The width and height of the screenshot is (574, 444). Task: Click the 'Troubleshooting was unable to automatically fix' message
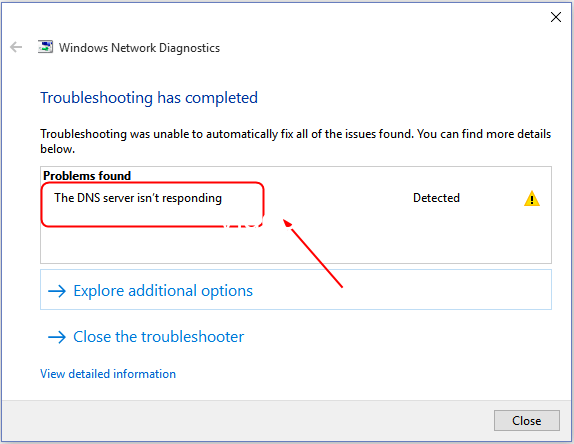295,141
